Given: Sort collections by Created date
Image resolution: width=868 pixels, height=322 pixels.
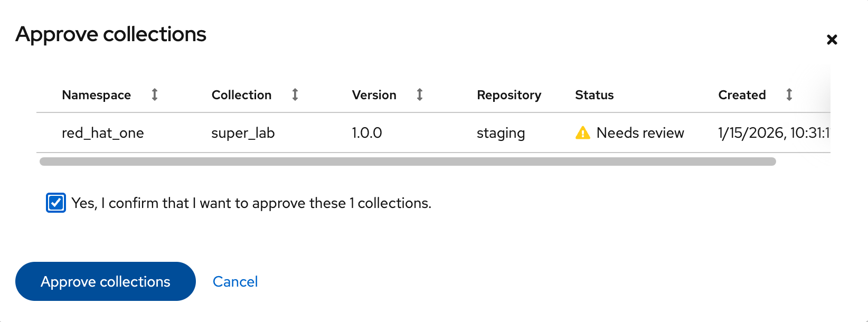Looking at the screenshot, I should click(742, 95).
